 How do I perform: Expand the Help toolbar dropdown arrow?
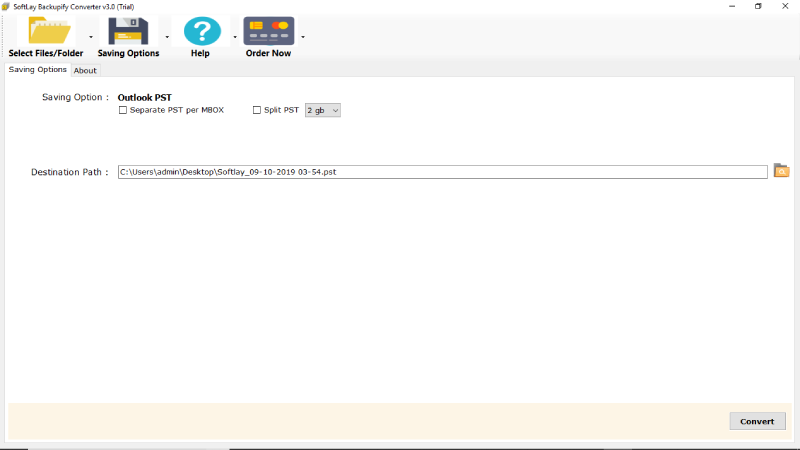click(235, 37)
